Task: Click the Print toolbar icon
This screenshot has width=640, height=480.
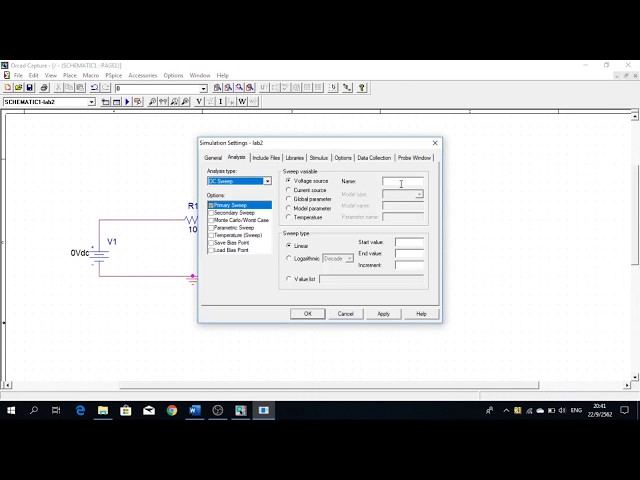Action: click(44, 88)
